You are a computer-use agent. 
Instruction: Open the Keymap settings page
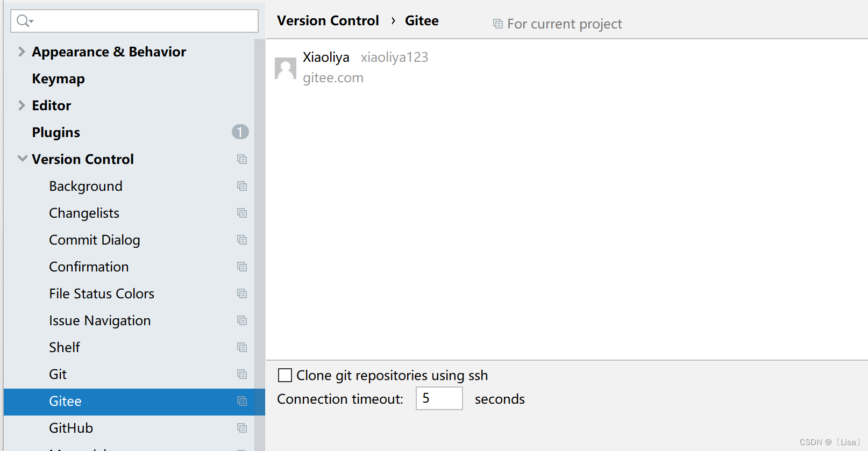58,78
